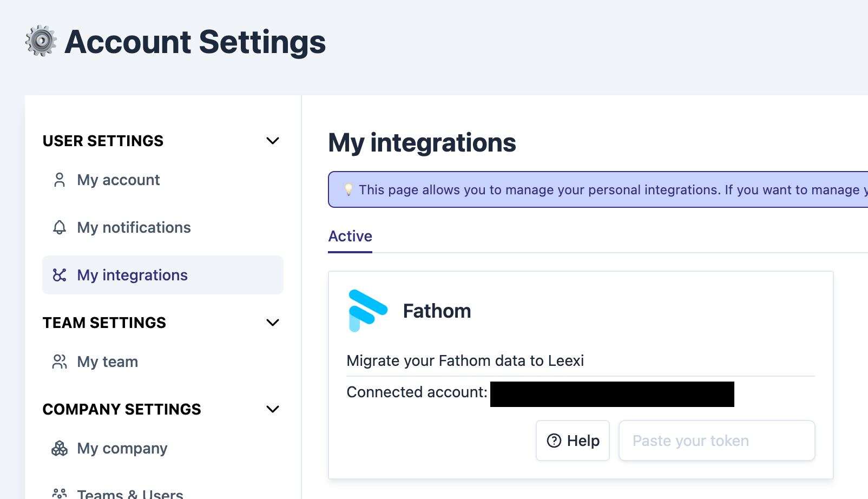Viewport: 868px width, 499px height.
Task: Select My integrations in the sidebar
Action: pos(162,275)
